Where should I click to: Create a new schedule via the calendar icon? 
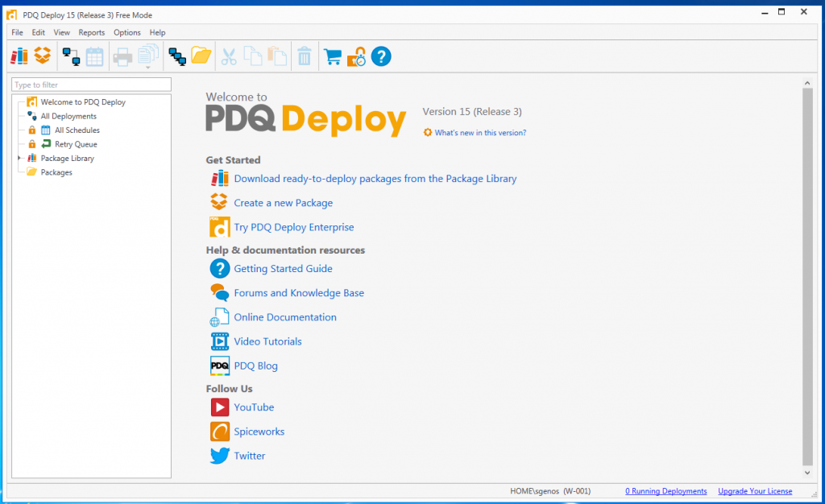tap(94, 56)
